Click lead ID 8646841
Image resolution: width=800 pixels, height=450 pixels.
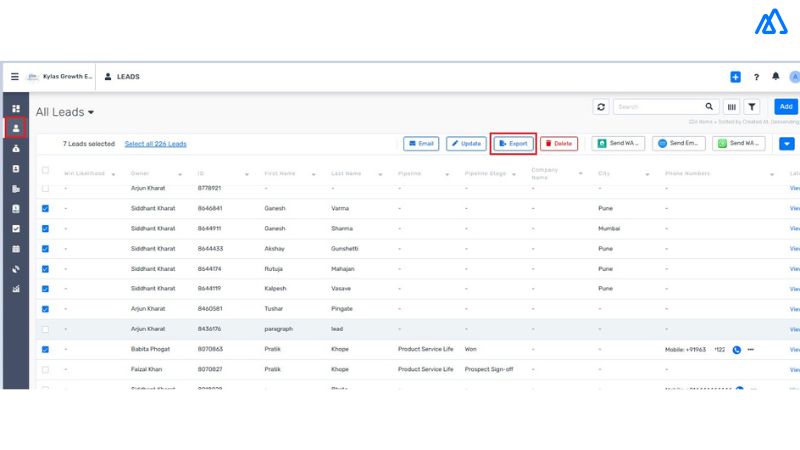click(209, 208)
